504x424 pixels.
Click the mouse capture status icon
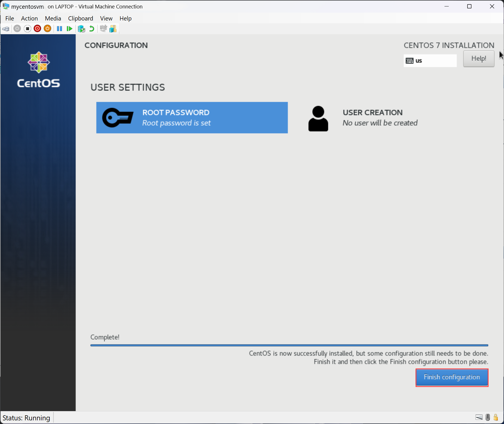click(x=488, y=417)
